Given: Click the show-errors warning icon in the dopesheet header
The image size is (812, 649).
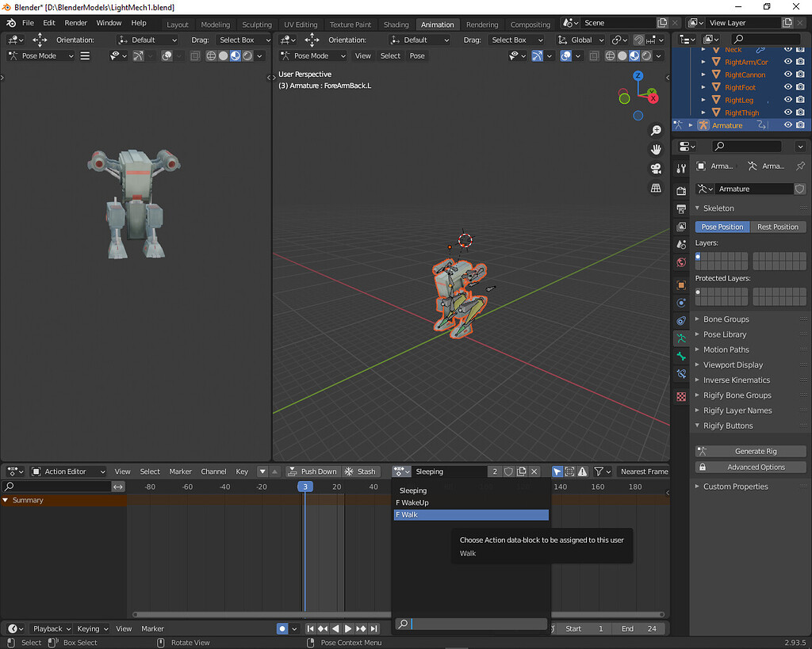Looking at the screenshot, I should (x=583, y=471).
